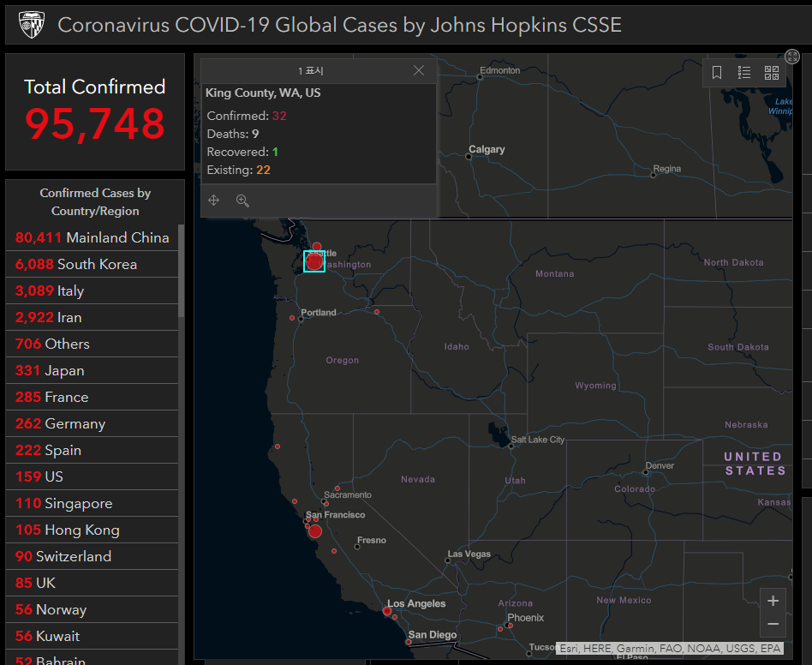812x665 pixels.
Task: Click the red marker on northern California coast
Action: (x=278, y=446)
